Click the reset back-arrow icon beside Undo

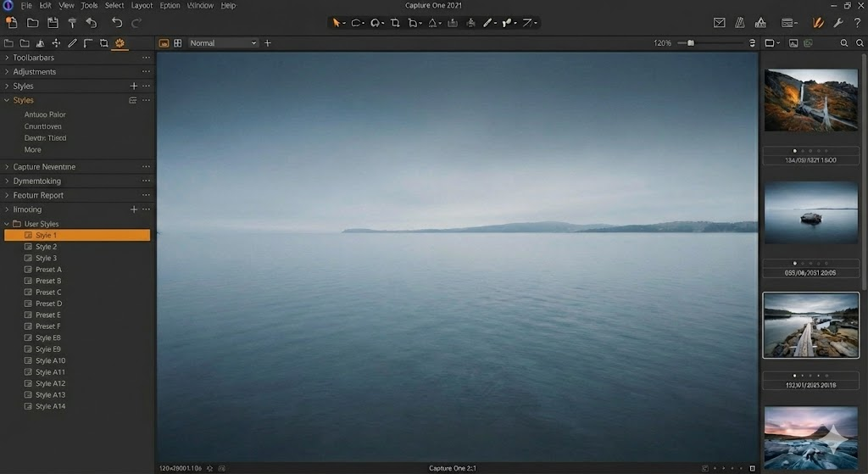click(x=92, y=23)
